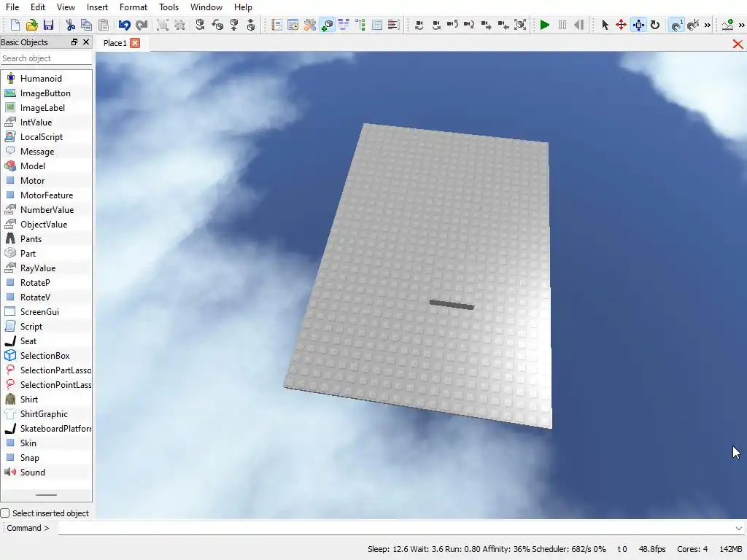
Task: Click the terrain add icon
Action: tap(727, 25)
